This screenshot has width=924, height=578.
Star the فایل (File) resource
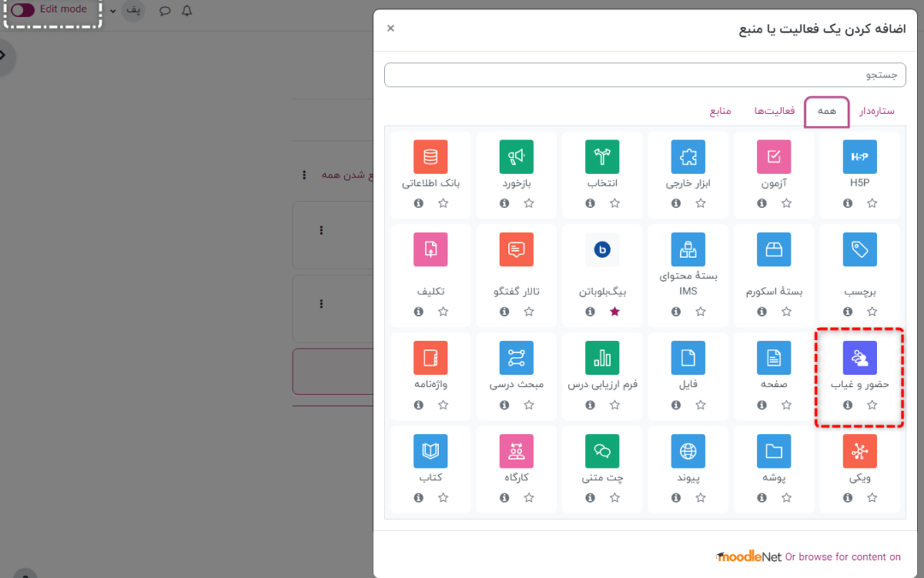[x=701, y=405]
